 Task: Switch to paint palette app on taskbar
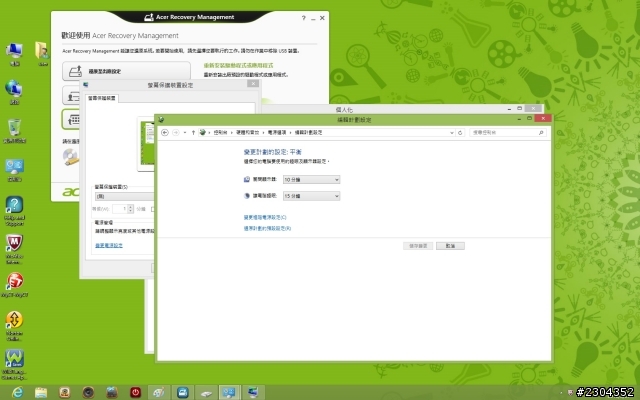tap(158, 393)
